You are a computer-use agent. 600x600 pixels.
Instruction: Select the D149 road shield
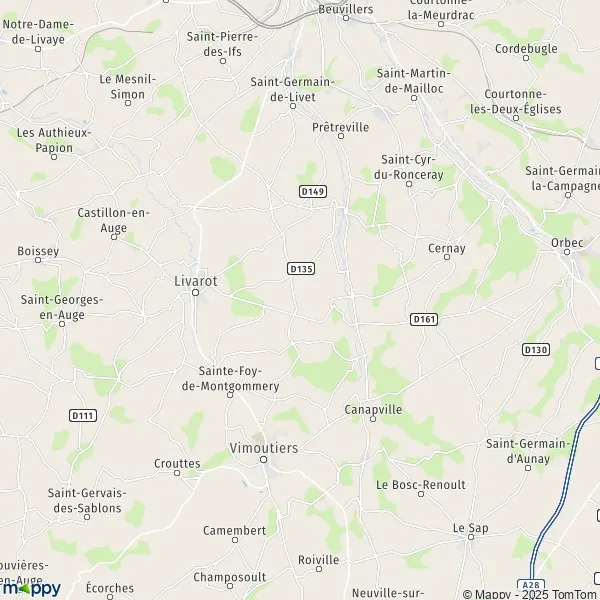coord(313,191)
